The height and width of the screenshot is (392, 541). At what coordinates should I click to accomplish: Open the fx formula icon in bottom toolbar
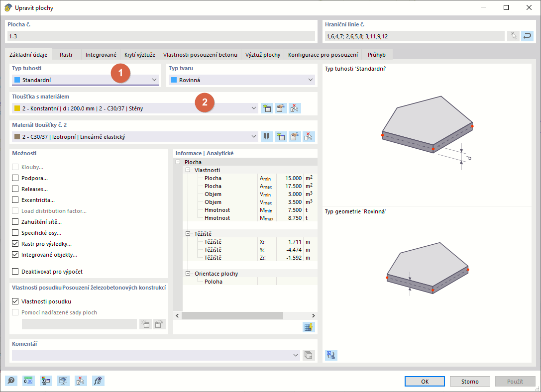click(98, 381)
